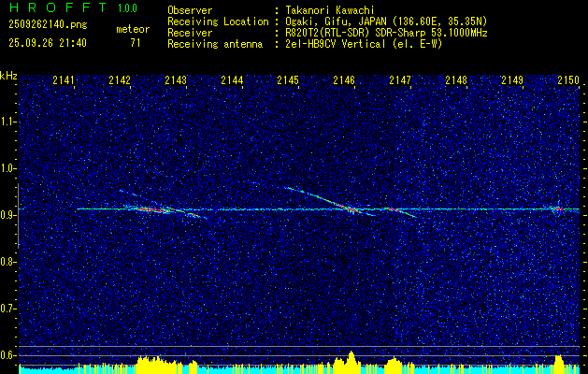Click the Receiving Location label
The height and width of the screenshot is (374, 588).
click(x=218, y=22)
